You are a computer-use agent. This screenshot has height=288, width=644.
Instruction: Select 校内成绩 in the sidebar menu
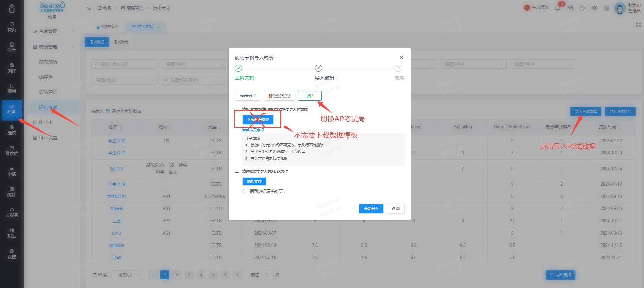(48, 62)
